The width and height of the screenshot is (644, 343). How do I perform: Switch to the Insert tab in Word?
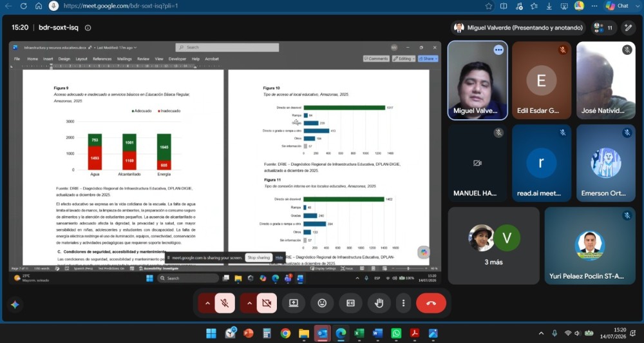(48, 59)
